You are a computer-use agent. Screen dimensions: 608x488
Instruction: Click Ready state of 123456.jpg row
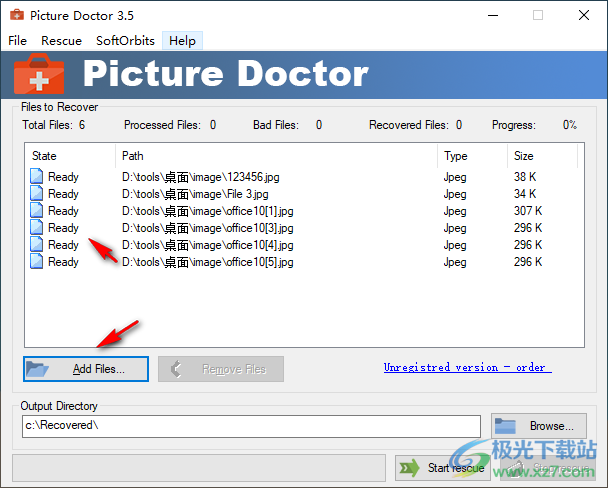click(x=63, y=177)
